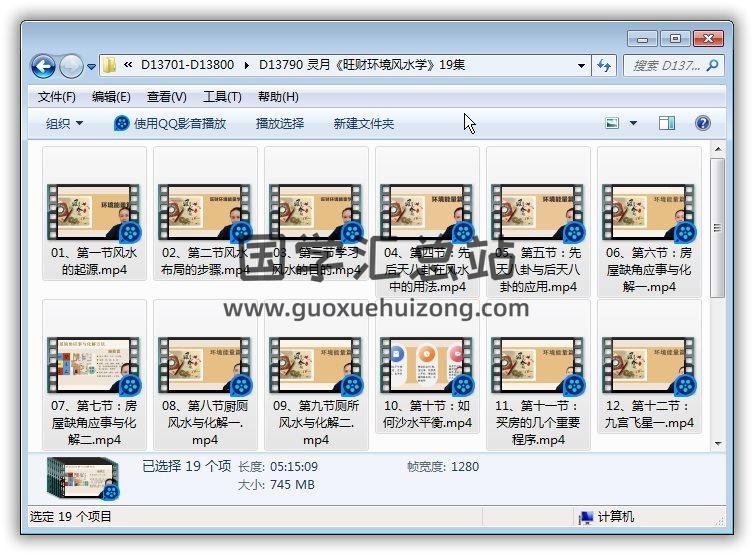Select video 05、第五节 thumbnail

[x=539, y=213]
